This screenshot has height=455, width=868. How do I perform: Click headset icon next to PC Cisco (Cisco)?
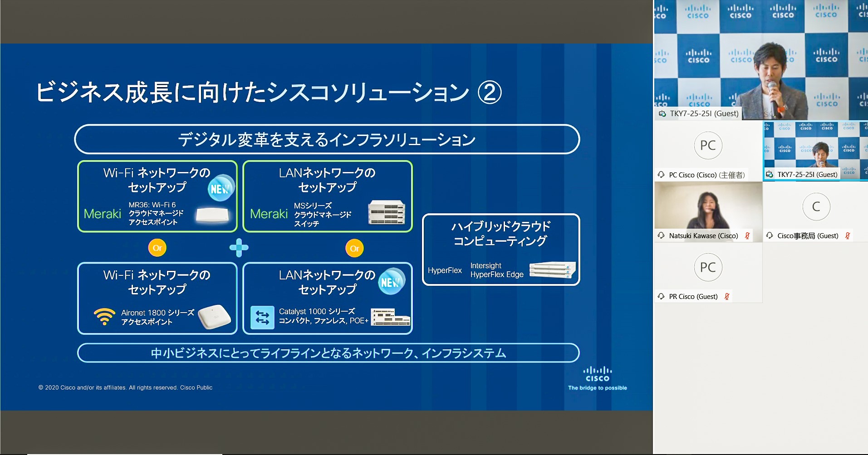661,175
